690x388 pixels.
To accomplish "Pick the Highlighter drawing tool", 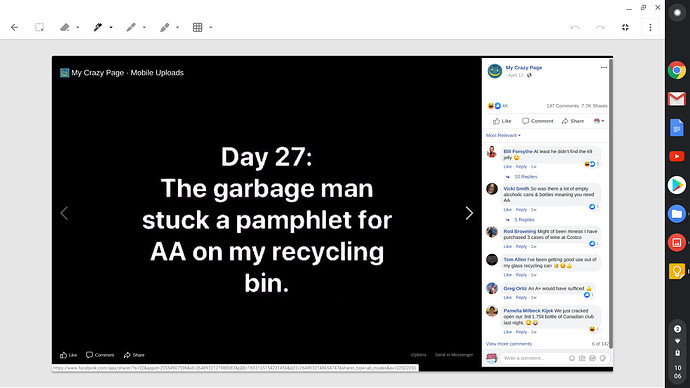I will 165,27.
